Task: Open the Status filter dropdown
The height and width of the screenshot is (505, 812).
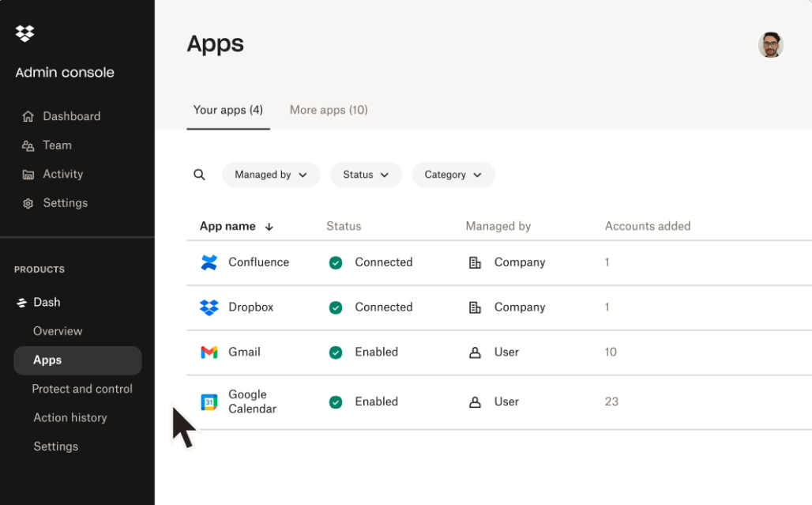Action: coord(366,175)
